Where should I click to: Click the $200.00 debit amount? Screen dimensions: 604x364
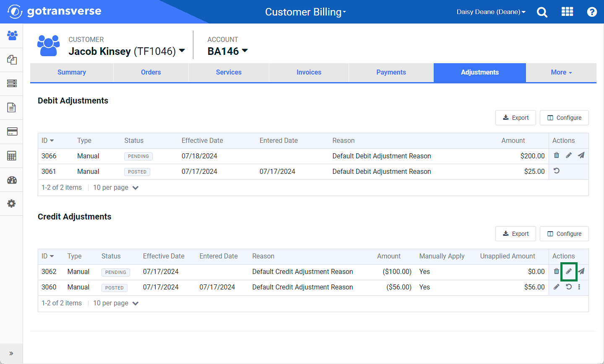(x=532, y=156)
